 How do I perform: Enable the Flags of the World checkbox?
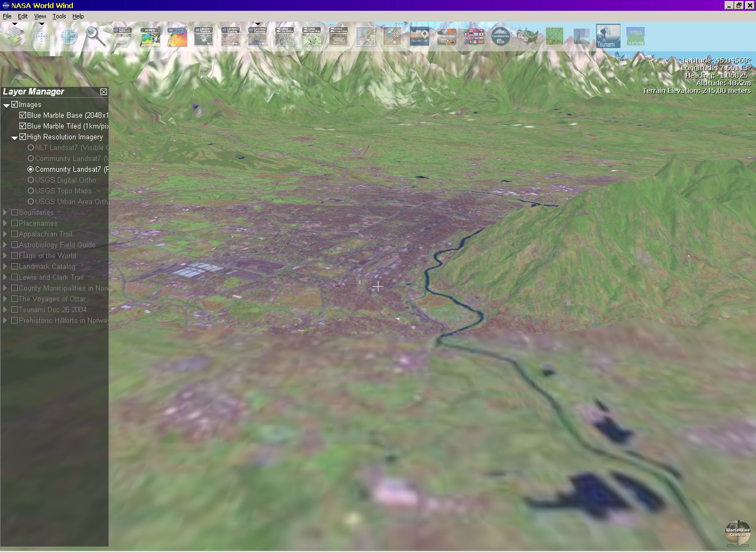click(x=15, y=255)
